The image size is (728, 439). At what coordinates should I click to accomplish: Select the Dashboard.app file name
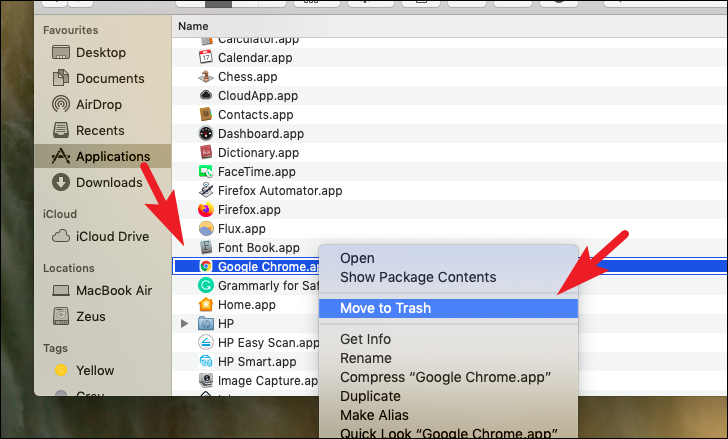(261, 134)
